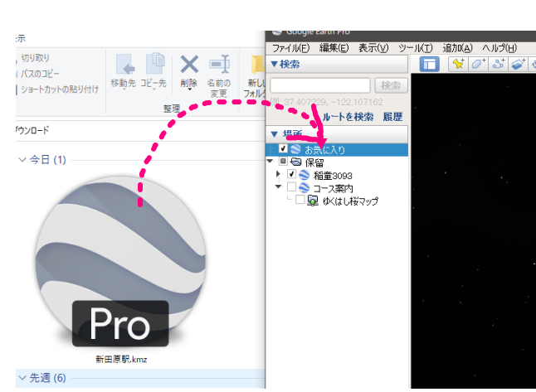Open the 追加(A) menu
This screenshot has width=536, height=392.
pyautogui.click(x=457, y=48)
